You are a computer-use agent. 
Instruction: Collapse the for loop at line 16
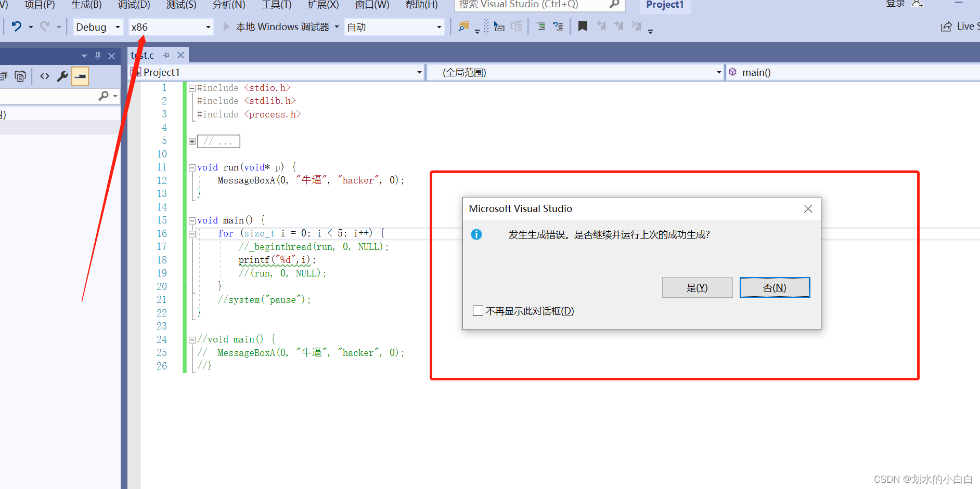point(192,234)
